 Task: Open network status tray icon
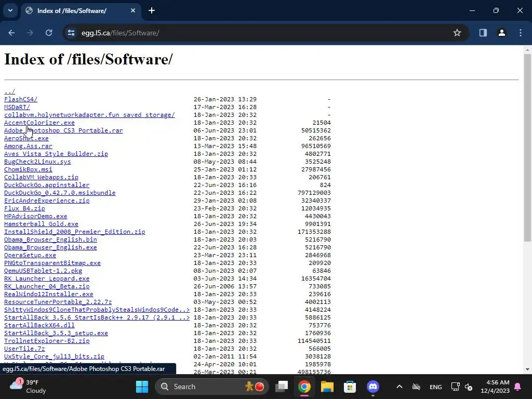tap(455, 387)
